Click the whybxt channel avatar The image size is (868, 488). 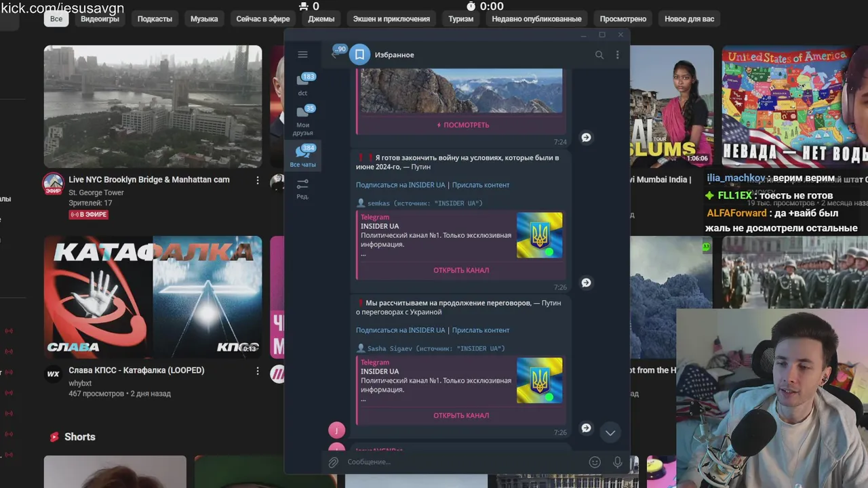click(54, 374)
